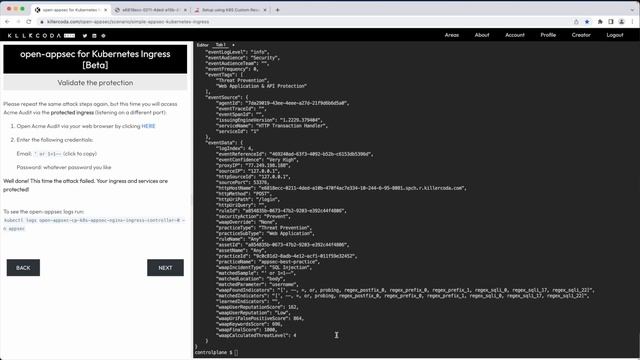640x360 pixels.
Task: Click the "httpUriPath": "/login" log line
Action: 247,200
